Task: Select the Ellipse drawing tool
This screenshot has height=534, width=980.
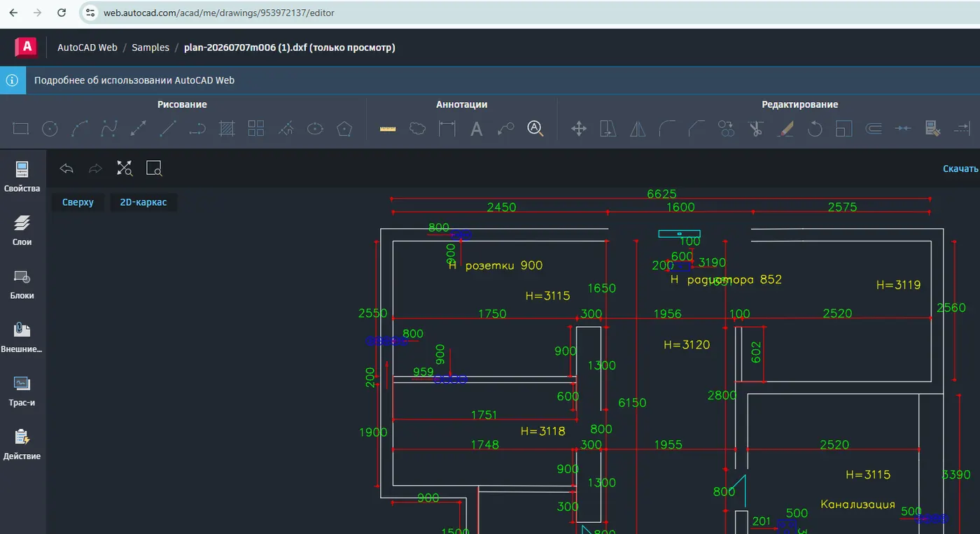Action: click(315, 128)
